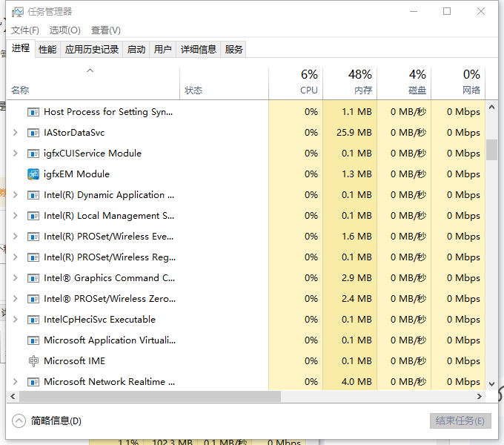Switch to the 应用历史记录 tab
504x445 pixels.
click(92, 50)
